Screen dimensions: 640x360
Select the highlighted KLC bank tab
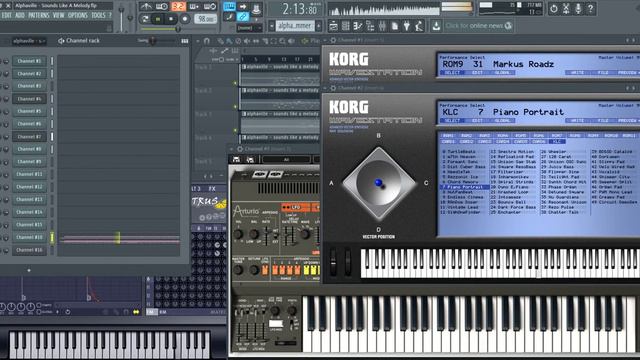pos(557,142)
